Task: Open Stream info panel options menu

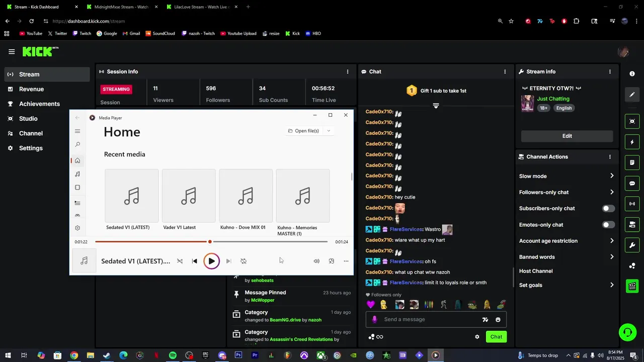Action: [610, 71]
